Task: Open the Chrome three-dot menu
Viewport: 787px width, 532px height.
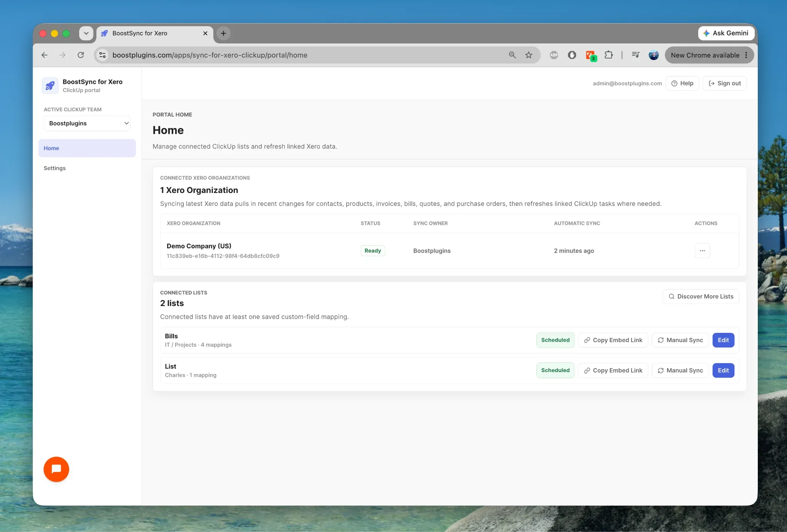Action: coord(746,55)
